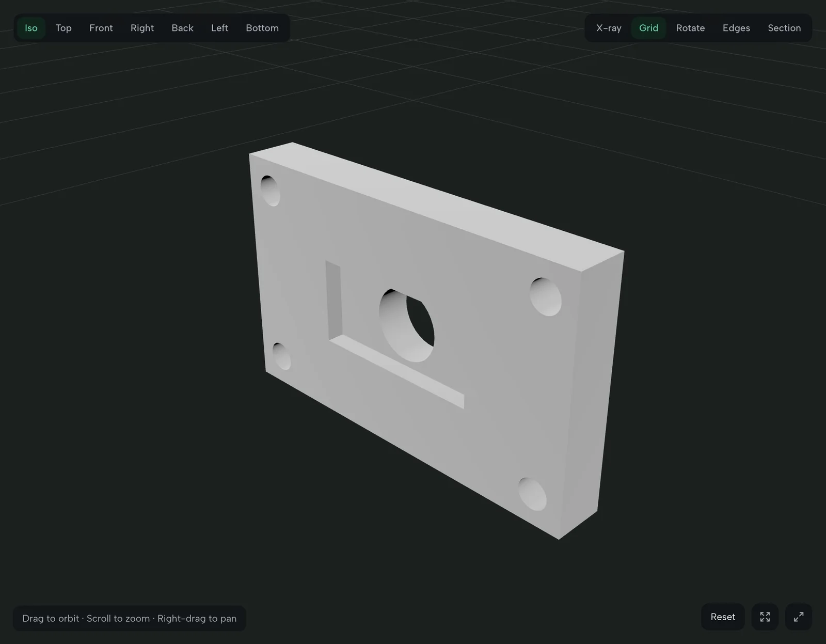
Task: Change to Back view
Action: 182,28
